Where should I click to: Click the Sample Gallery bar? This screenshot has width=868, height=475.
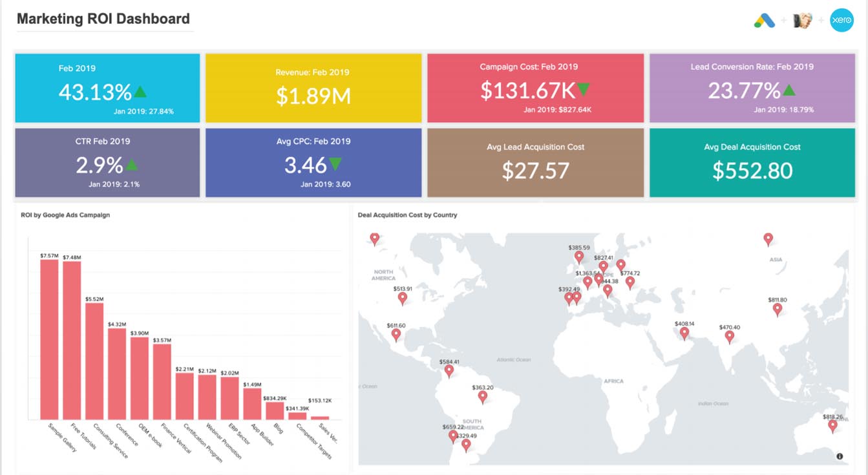[49, 339]
